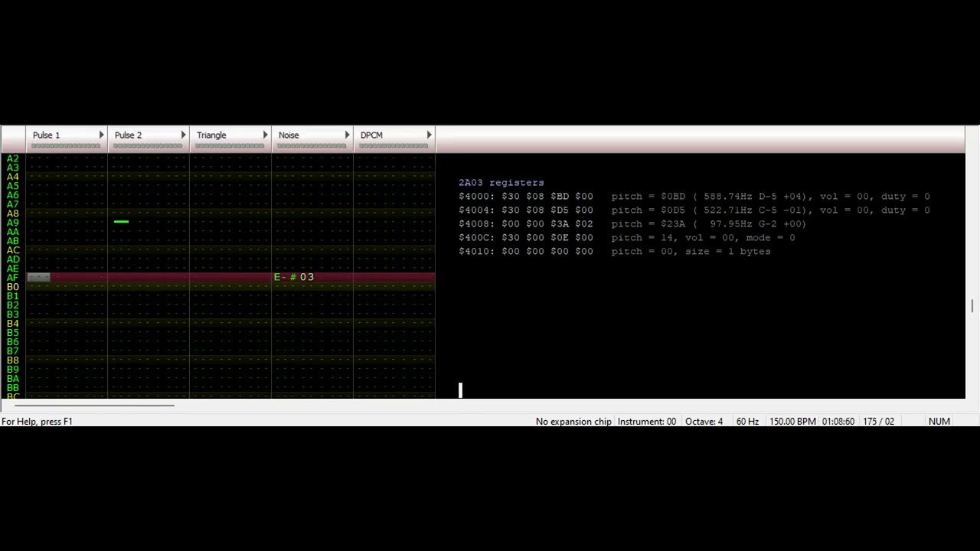Click the DPCM channel header
980x551 pixels.
(394, 139)
